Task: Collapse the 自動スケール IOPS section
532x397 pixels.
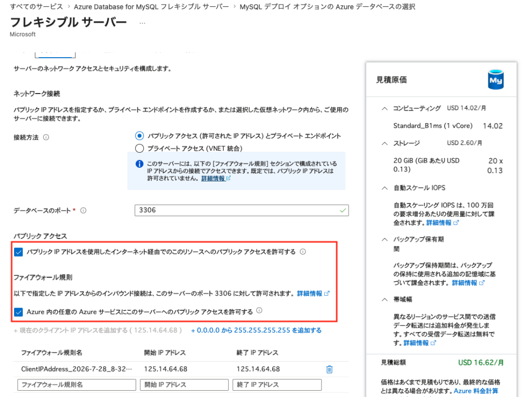Action: point(384,188)
